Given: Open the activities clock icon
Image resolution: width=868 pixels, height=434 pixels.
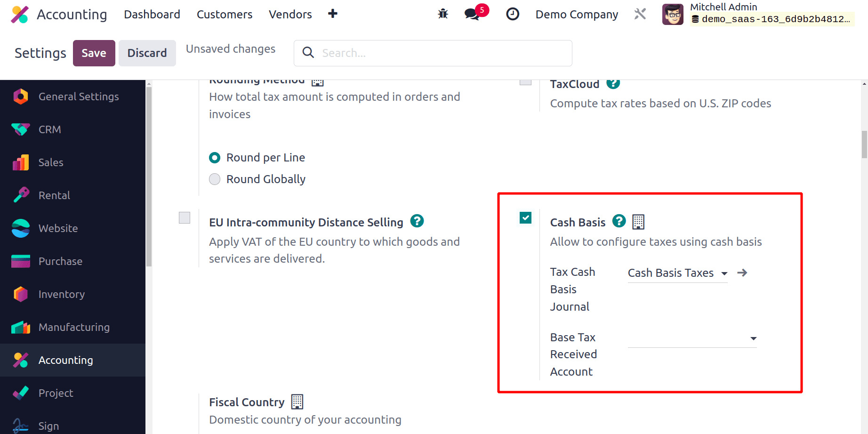Looking at the screenshot, I should tap(512, 14).
